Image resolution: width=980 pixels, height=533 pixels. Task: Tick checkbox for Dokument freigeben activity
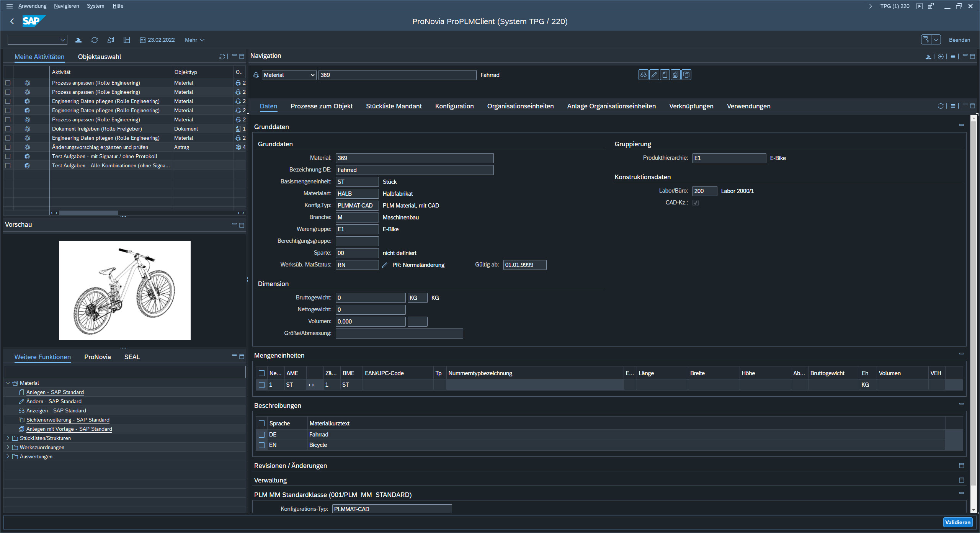click(8, 129)
